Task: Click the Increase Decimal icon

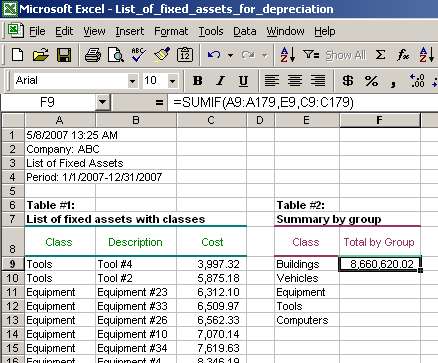Action: pos(417,81)
